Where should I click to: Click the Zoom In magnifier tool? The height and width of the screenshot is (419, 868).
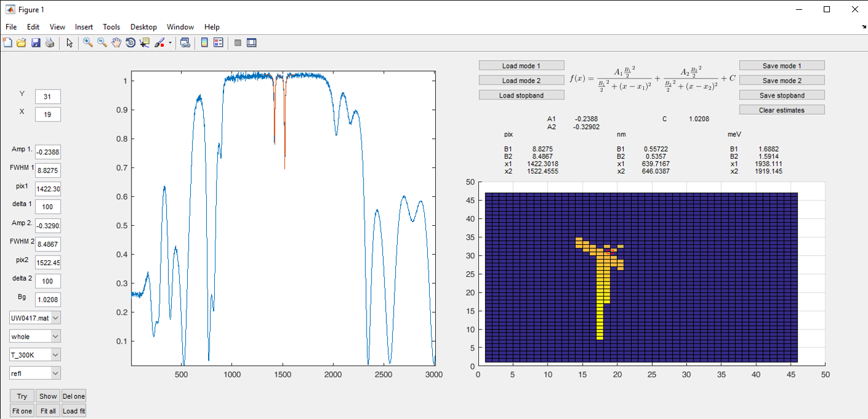(88, 43)
